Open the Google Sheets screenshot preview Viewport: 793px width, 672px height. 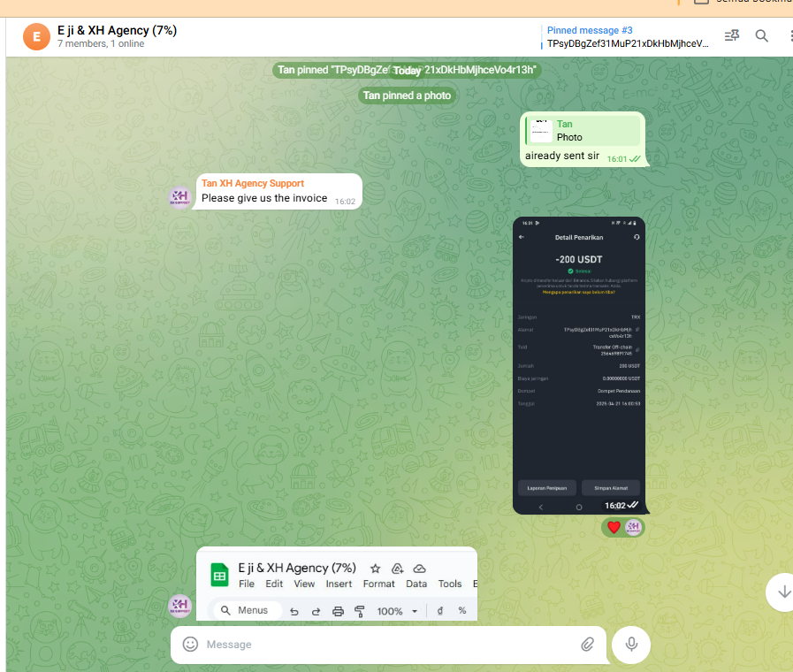pyautogui.click(x=336, y=584)
